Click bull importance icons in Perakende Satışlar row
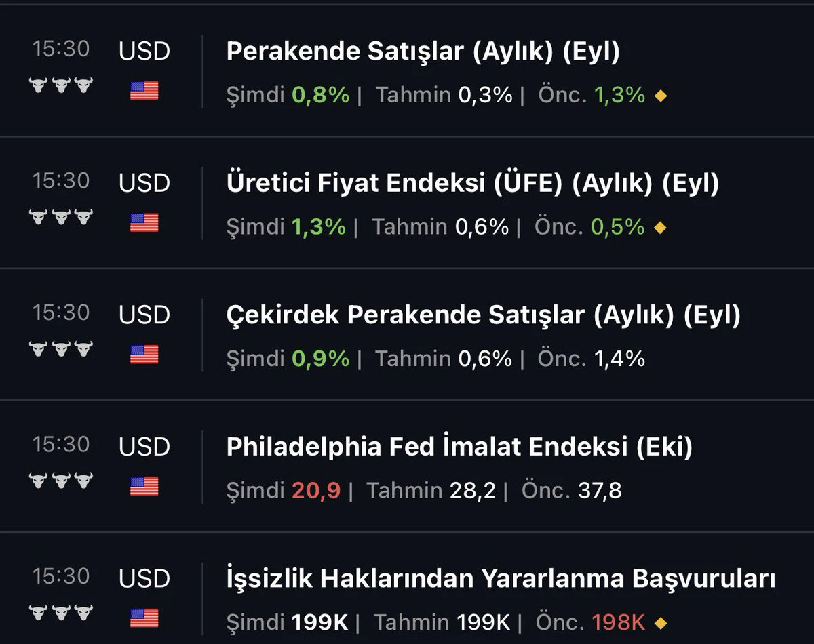 point(61,85)
